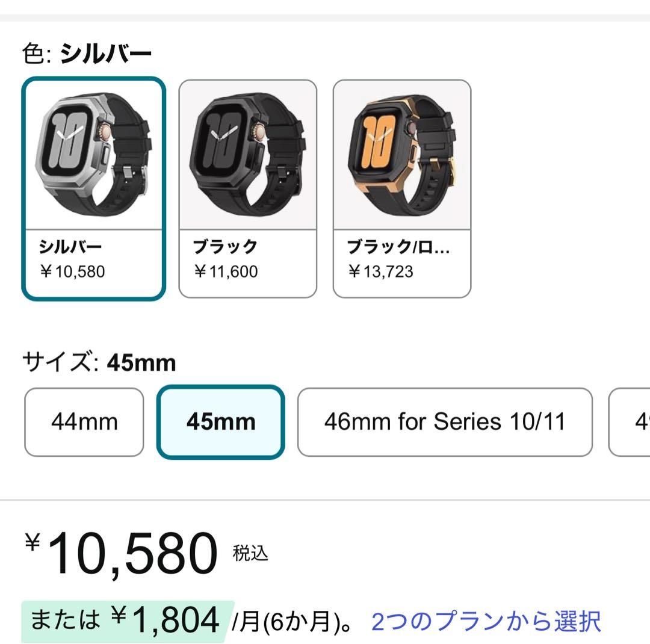Select the all-black watch case thumbnail
The width and height of the screenshot is (650, 644).
[x=248, y=155]
